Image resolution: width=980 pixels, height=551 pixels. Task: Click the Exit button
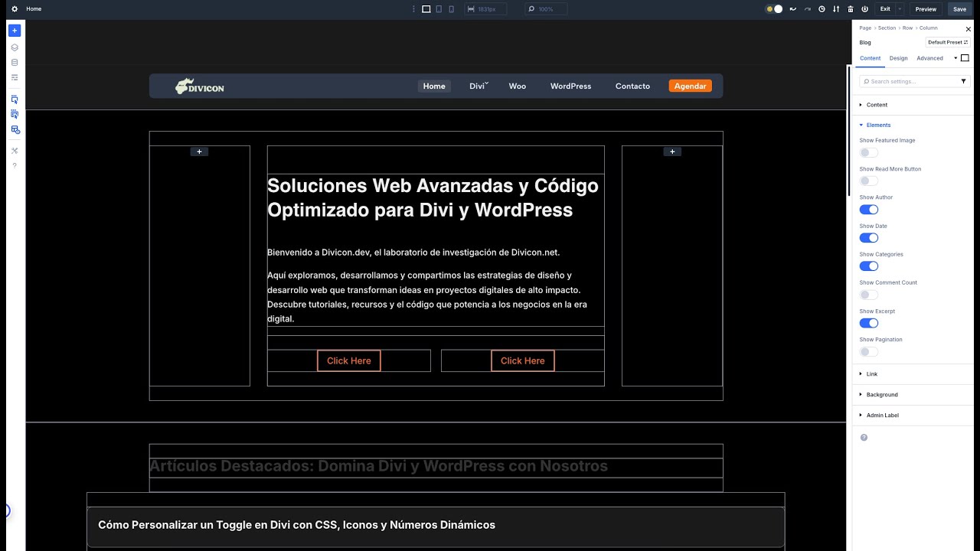pyautogui.click(x=885, y=9)
